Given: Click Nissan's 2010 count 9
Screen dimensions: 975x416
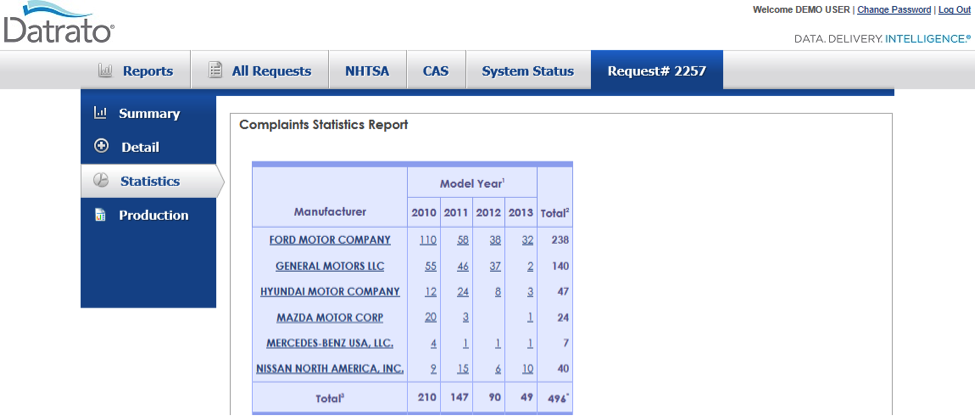Looking at the screenshot, I should point(433,369).
